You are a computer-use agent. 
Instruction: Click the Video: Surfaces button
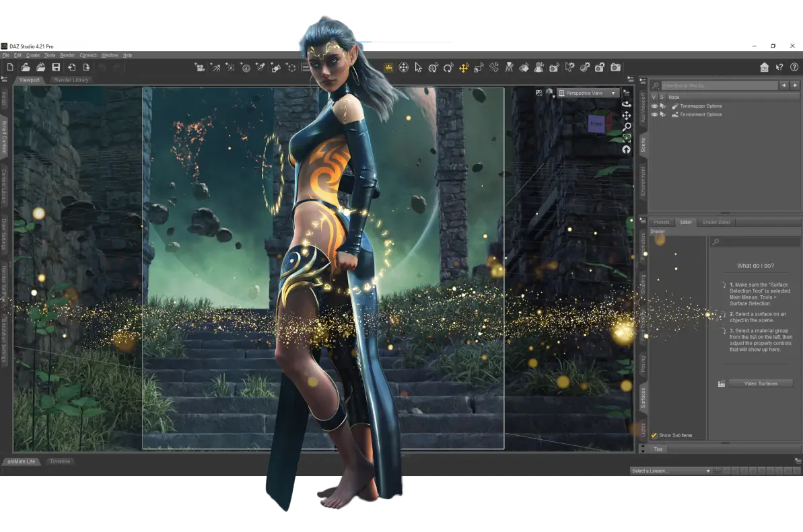(x=761, y=383)
